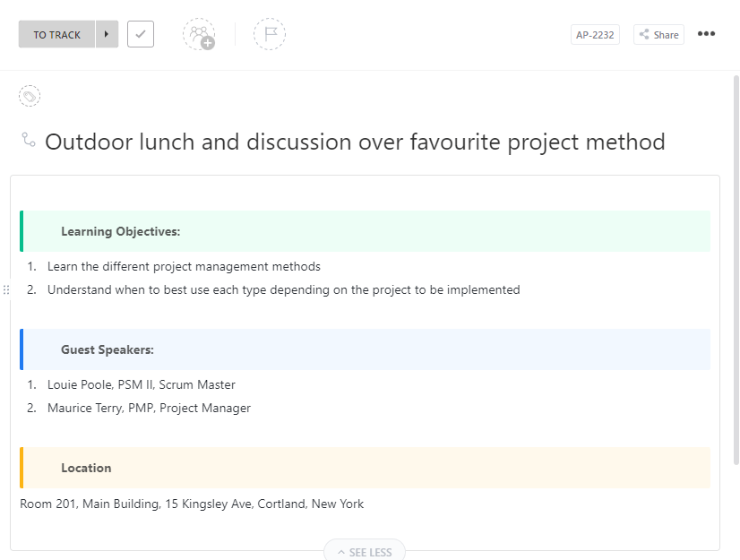
Task: Add assignees with the people plus icon
Action: [199, 34]
